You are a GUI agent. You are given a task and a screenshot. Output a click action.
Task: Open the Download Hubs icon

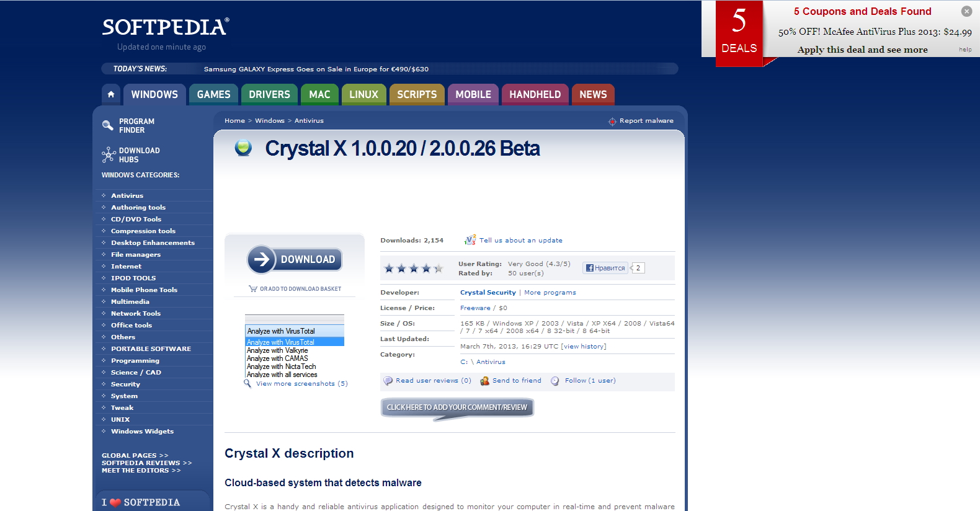tap(109, 154)
